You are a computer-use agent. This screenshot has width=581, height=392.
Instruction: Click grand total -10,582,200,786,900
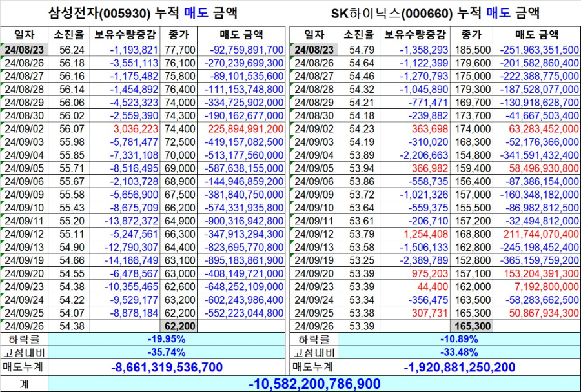[x=314, y=384]
